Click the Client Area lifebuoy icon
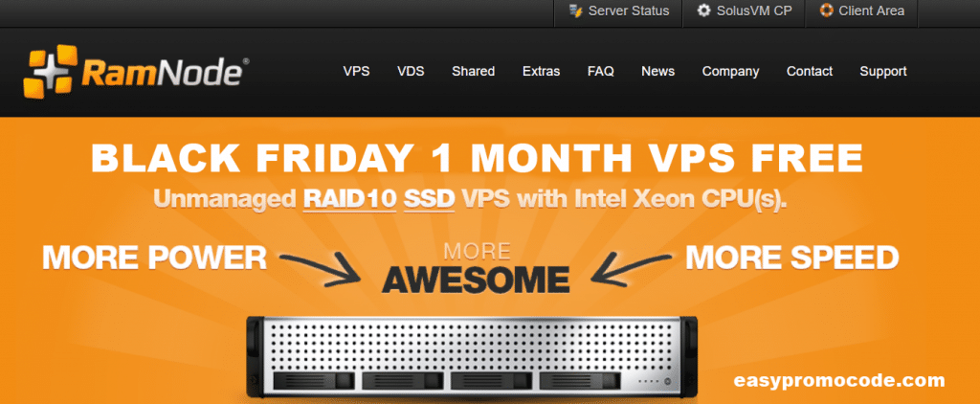 point(826,11)
